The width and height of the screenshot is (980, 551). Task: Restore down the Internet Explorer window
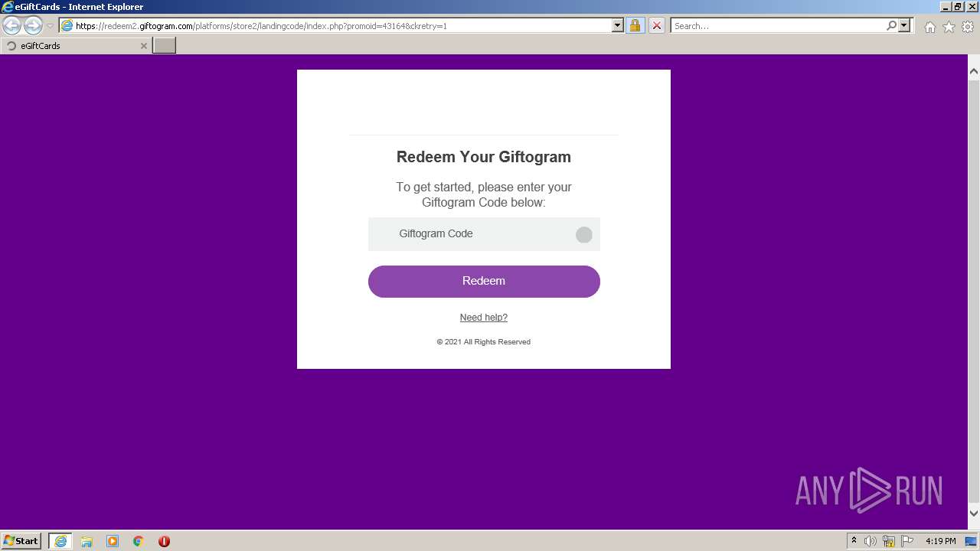point(959,6)
